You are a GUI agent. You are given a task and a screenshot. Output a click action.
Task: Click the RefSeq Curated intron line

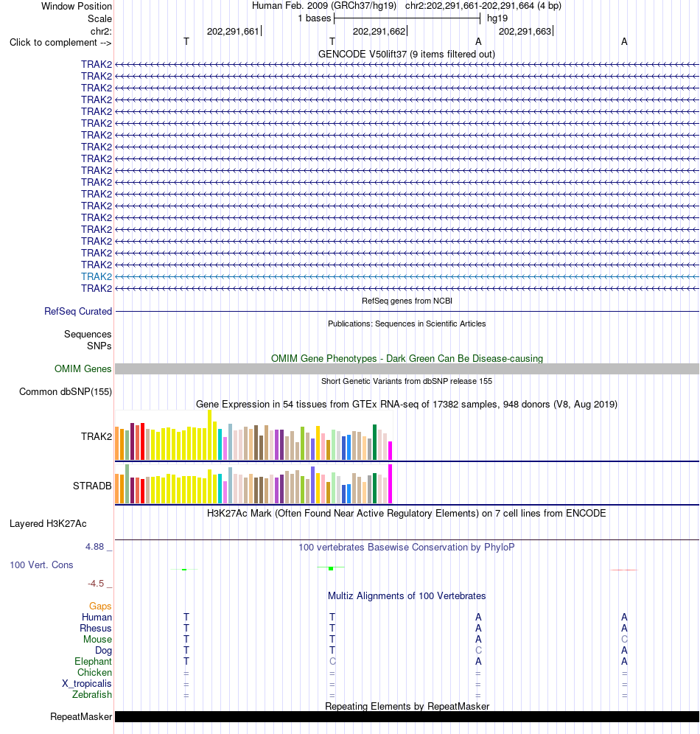[407, 311]
